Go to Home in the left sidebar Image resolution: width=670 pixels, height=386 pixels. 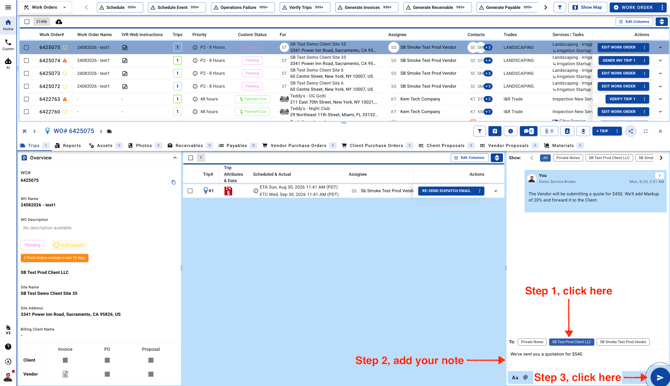coord(8,25)
